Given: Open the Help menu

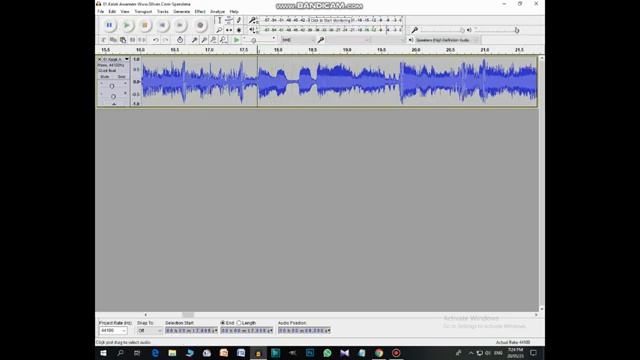Looking at the screenshot, I should coord(234,11).
